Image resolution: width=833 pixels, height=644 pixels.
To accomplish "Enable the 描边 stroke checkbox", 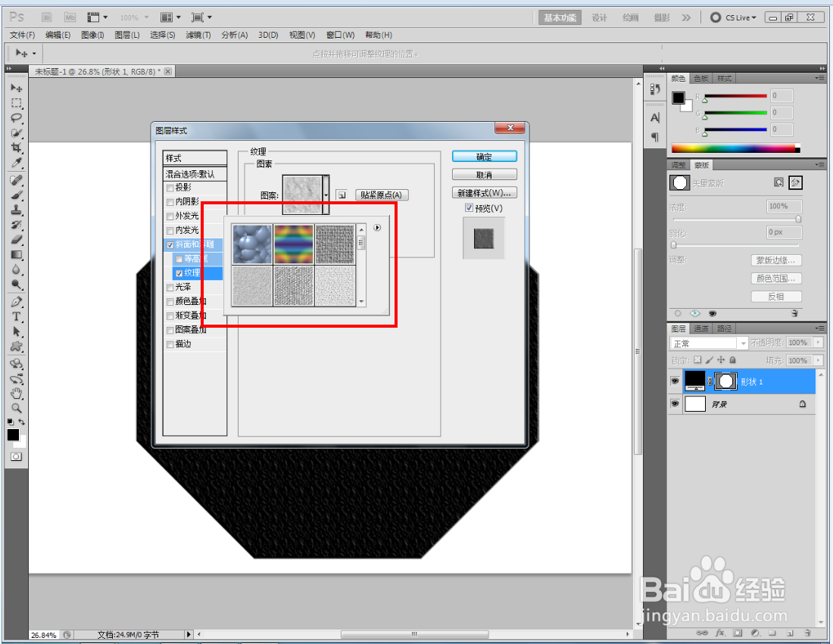I will (x=170, y=344).
